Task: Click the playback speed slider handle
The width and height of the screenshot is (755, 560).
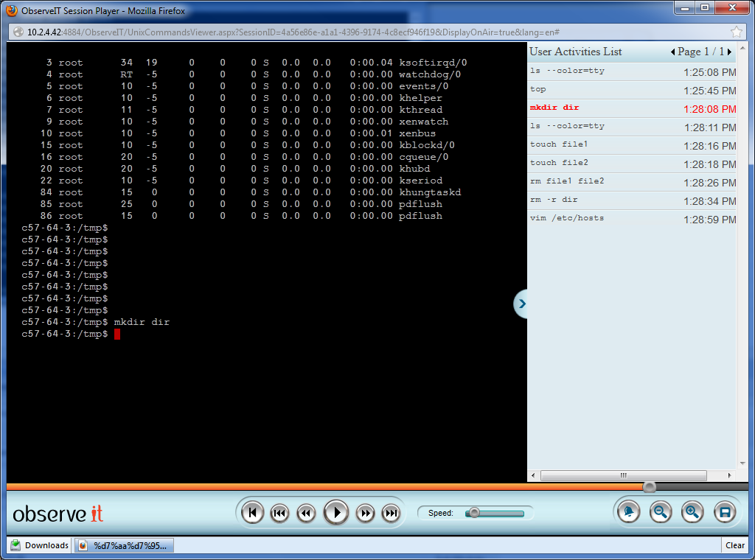Action: pyautogui.click(x=474, y=513)
